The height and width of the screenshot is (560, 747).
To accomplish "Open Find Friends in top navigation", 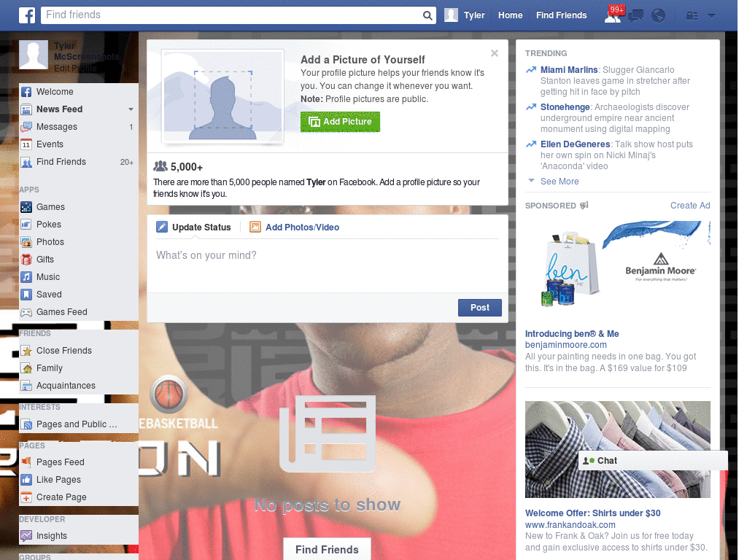I will 561,15.
